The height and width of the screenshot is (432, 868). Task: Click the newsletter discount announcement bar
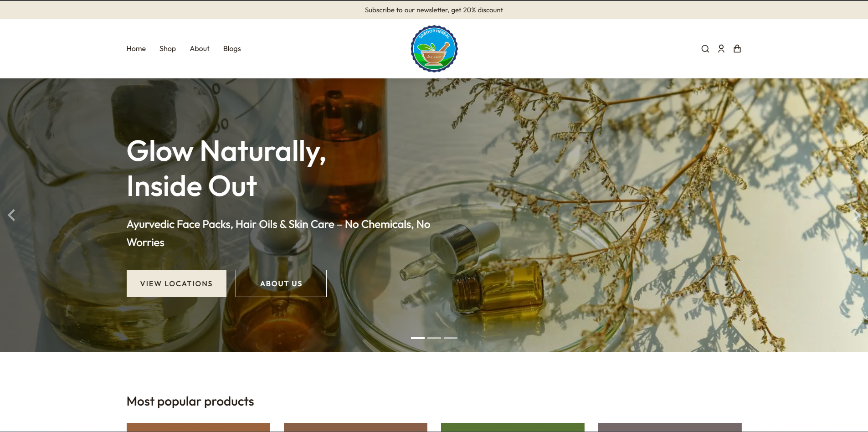(x=434, y=10)
